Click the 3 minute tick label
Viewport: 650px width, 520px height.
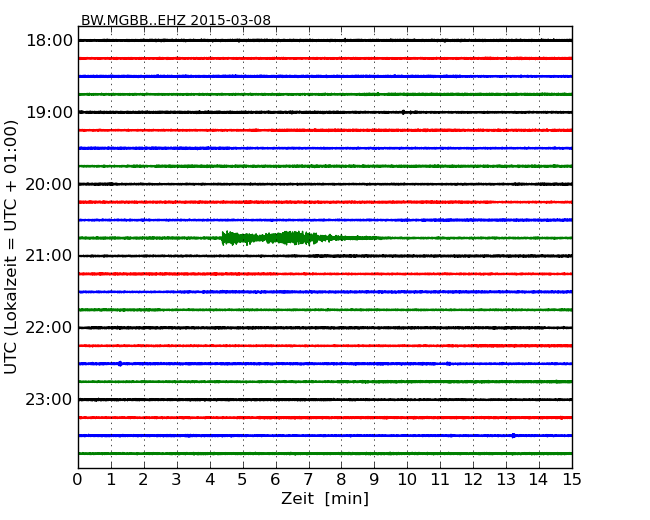177,480
